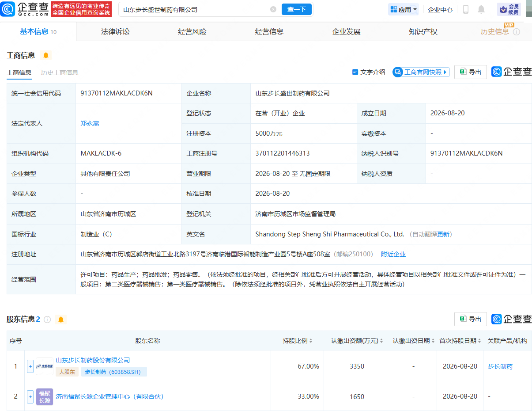Expand row 2 济南福聚长源 shareholder
The height and width of the screenshot is (411, 532).
[x=30, y=397]
